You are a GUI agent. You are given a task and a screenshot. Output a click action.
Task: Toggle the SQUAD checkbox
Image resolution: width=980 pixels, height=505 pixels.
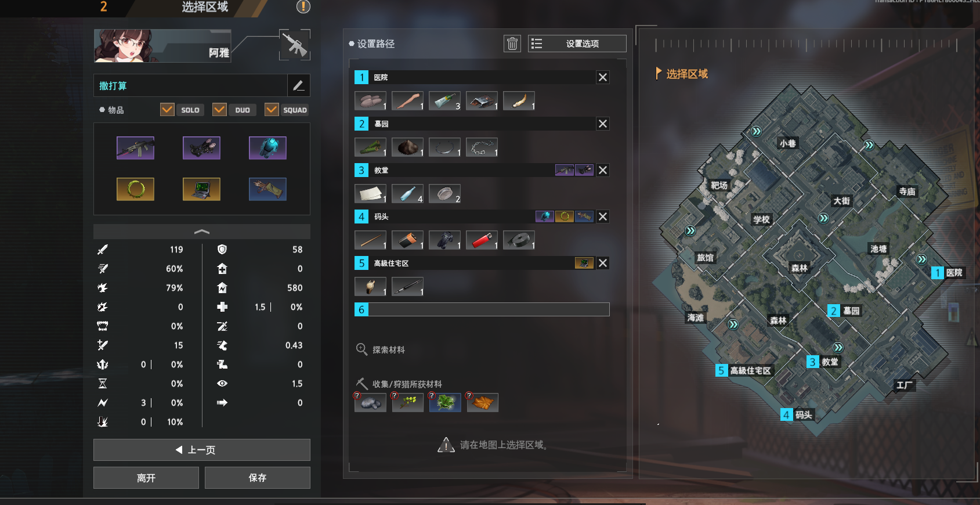click(x=272, y=109)
